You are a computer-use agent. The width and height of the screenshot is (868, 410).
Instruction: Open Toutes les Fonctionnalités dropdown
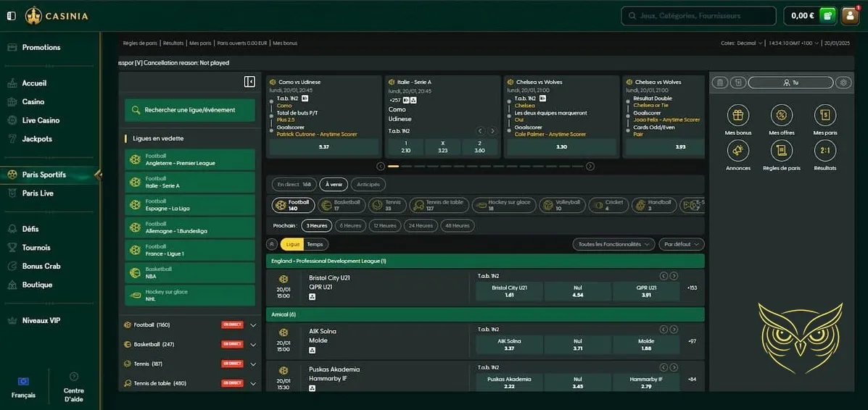coord(613,244)
